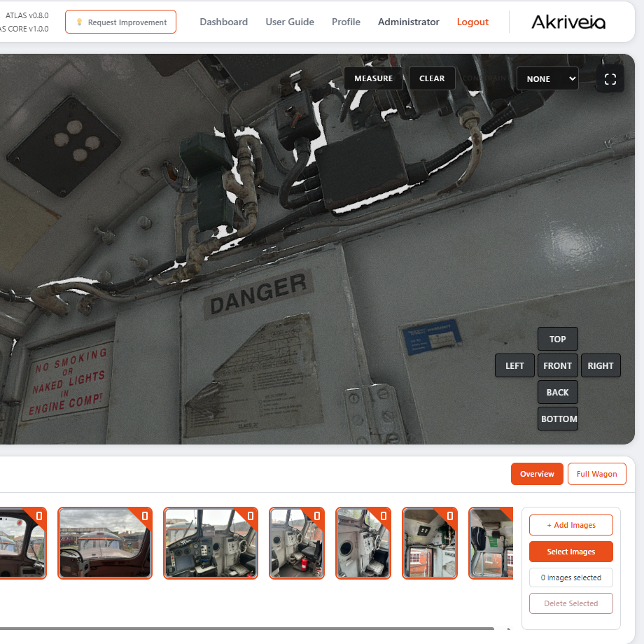Switch to the BACK view
This screenshot has height=644, width=644.
pos(557,392)
